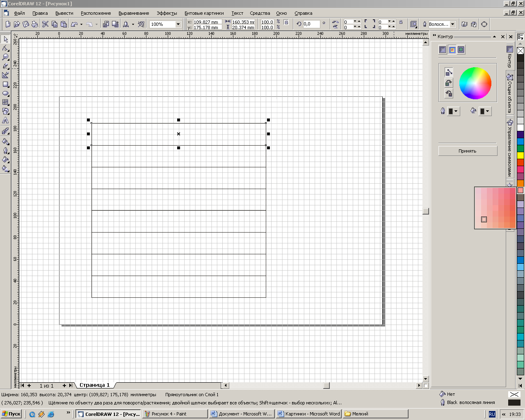
Task: Open the zoom level dropdown
Action: (178, 24)
